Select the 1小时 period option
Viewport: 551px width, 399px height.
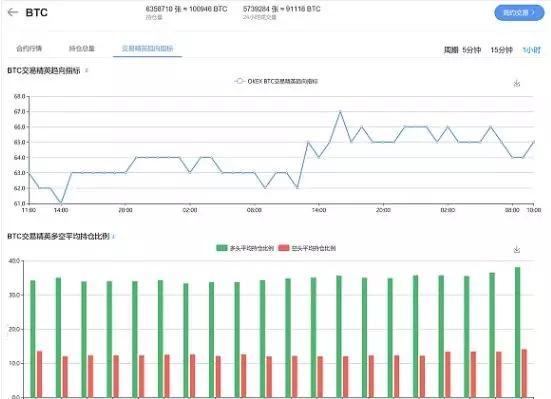[532, 50]
